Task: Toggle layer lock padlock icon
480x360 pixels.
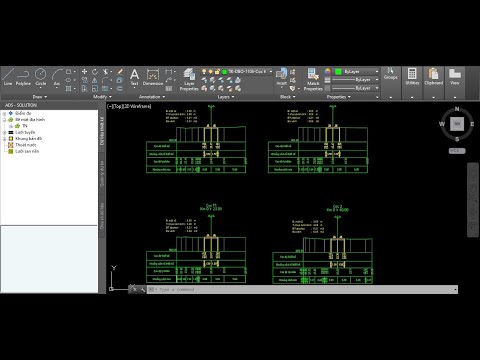Action: [217, 72]
